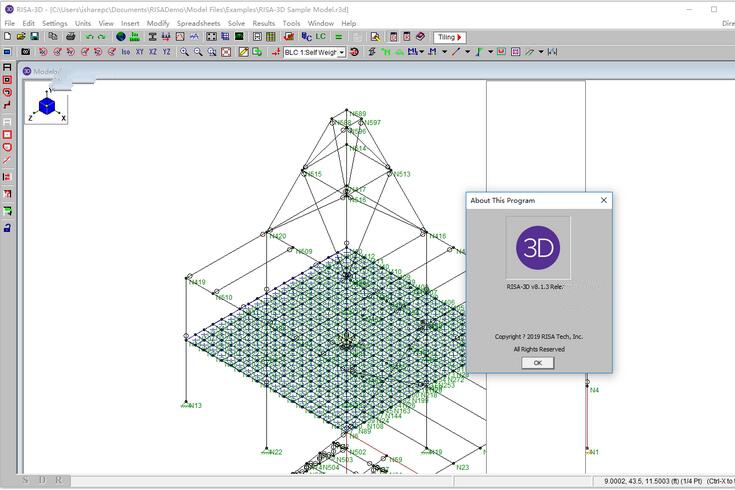This screenshot has height=490, width=735.
Task: Switch to Iso isometric view
Action: click(x=126, y=52)
